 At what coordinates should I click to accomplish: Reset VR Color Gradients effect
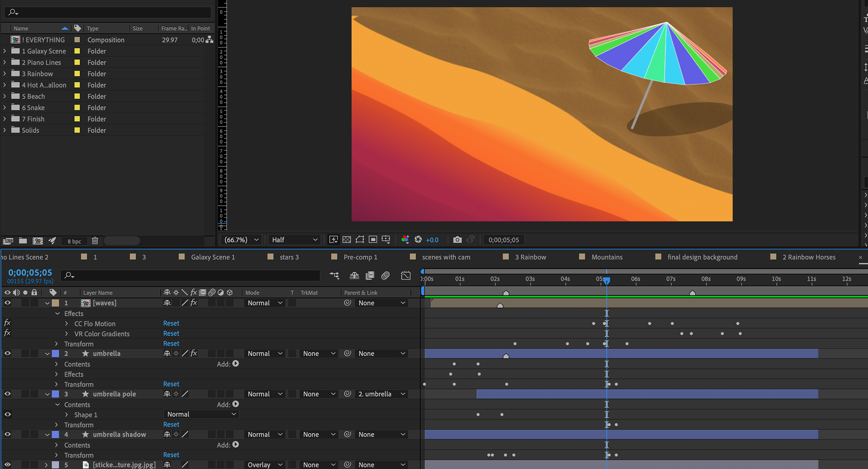click(x=171, y=333)
